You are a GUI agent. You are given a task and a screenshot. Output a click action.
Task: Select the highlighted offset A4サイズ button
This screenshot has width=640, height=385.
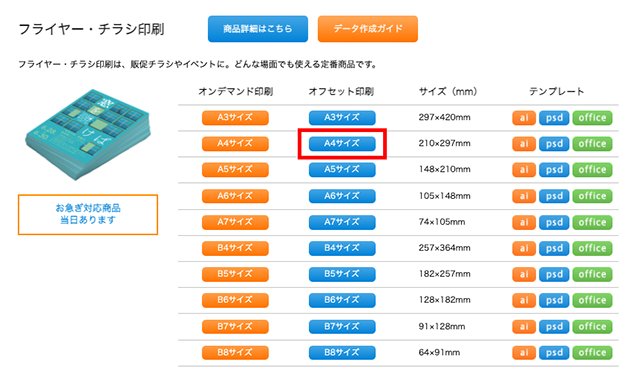coord(342,144)
